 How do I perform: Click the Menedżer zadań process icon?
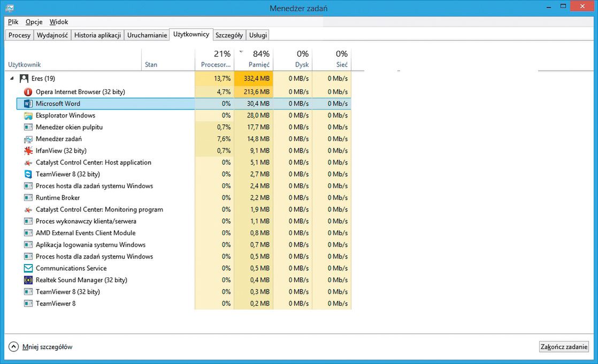[28, 139]
